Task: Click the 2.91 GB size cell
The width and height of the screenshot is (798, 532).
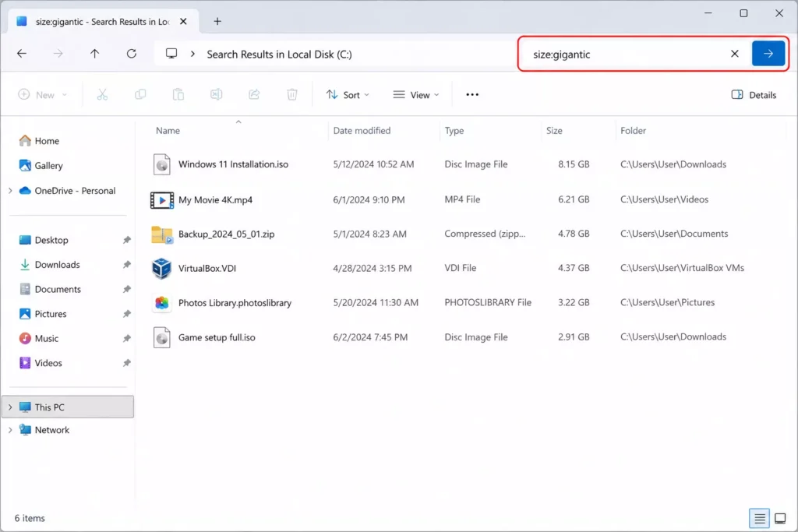Action: tap(574, 337)
